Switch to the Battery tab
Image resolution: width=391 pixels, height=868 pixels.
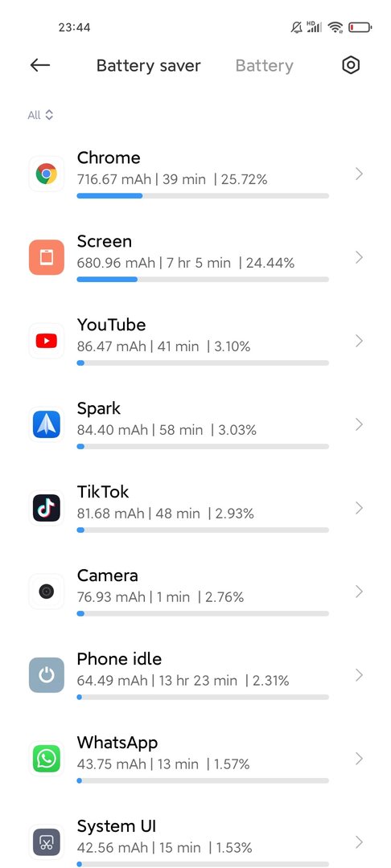pyautogui.click(x=264, y=65)
